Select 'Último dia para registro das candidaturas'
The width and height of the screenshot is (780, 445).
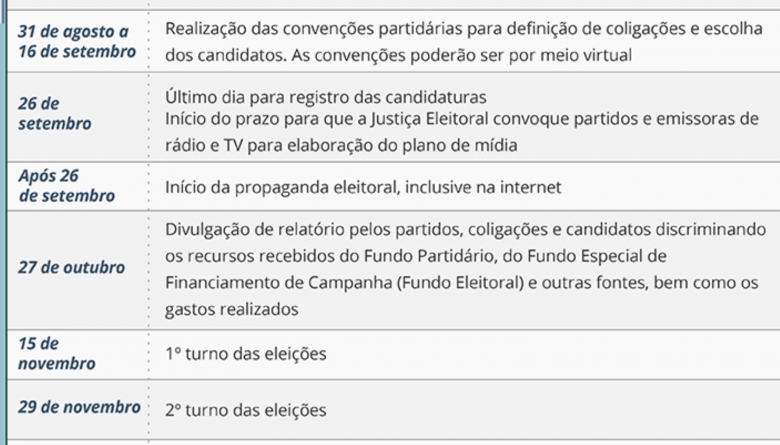(x=326, y=96)
